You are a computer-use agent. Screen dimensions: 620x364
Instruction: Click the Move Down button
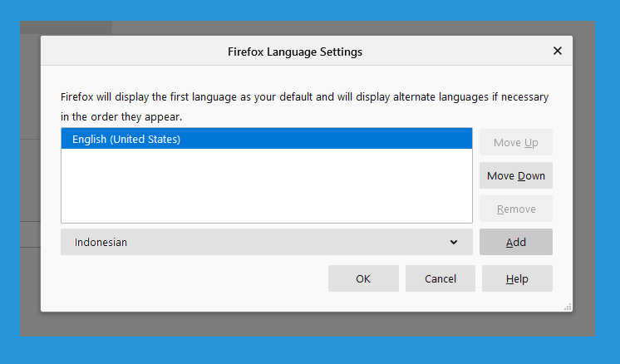click(515, 175)
